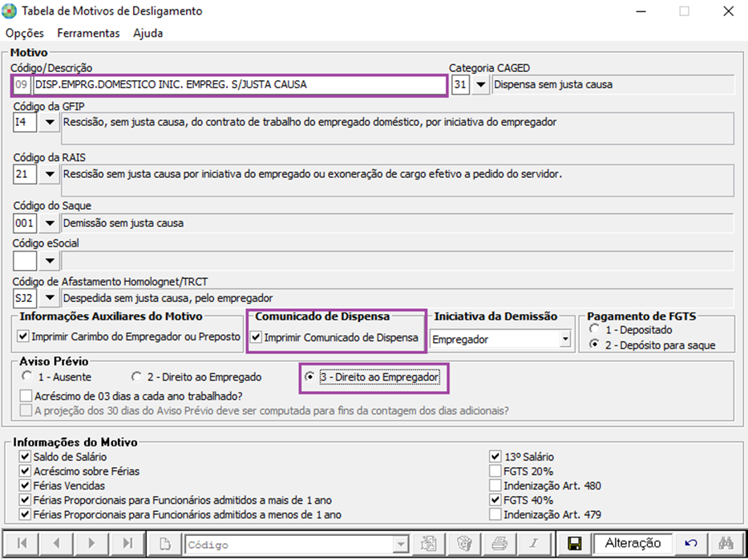Open the Homolognet/TRCT code dropdown
This screenshot has height=560, width=748.
click(49, 298)
